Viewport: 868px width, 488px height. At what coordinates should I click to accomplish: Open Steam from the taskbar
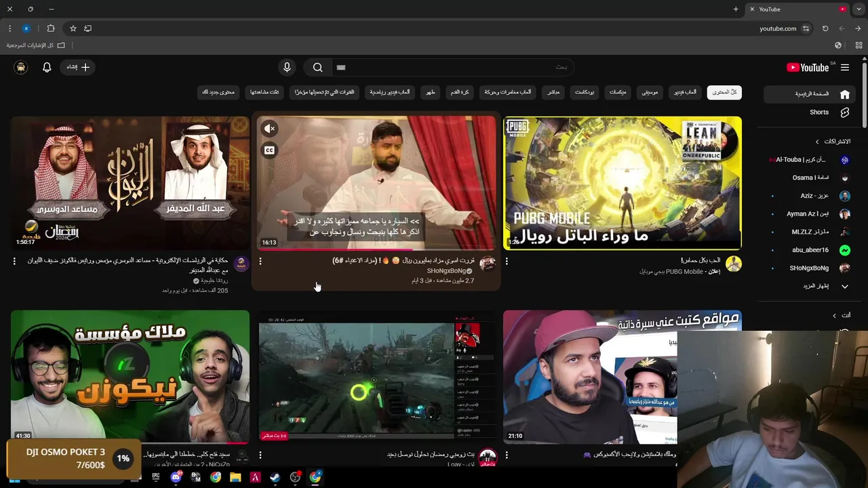click(x=275, y=477)
